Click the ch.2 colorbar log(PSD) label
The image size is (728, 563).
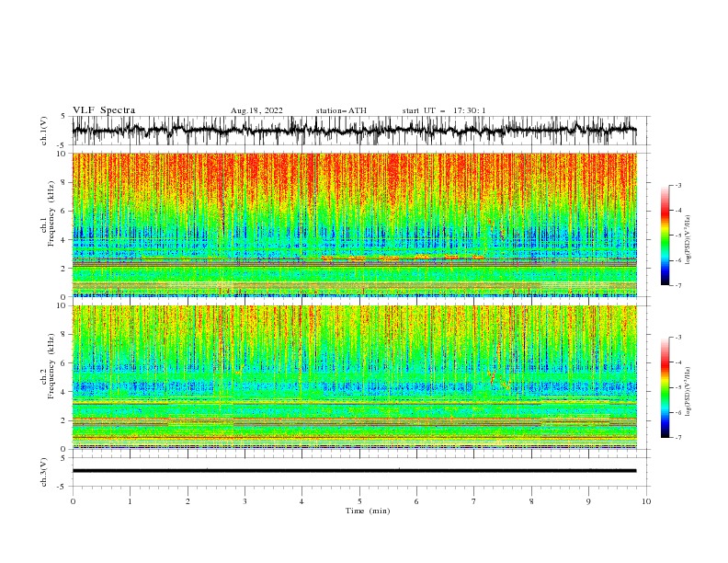tap(688, 391)
